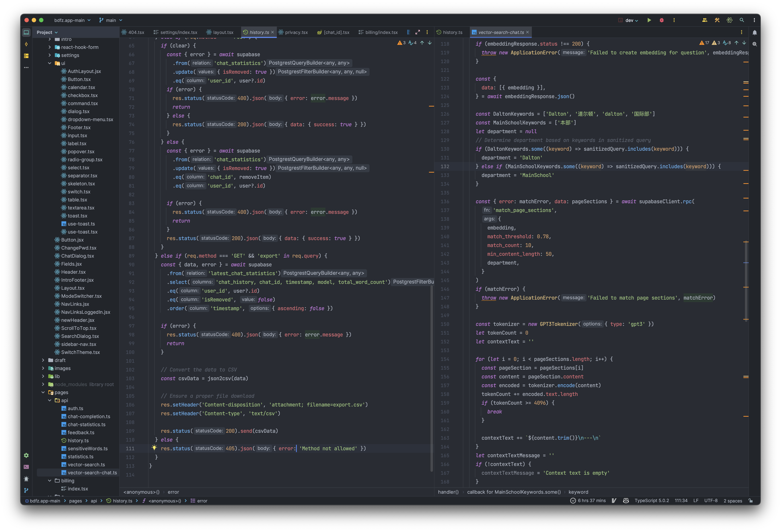Open Code With Me people icon
Viewport: 781px width, 532px height.
click(x=704, y=20)
